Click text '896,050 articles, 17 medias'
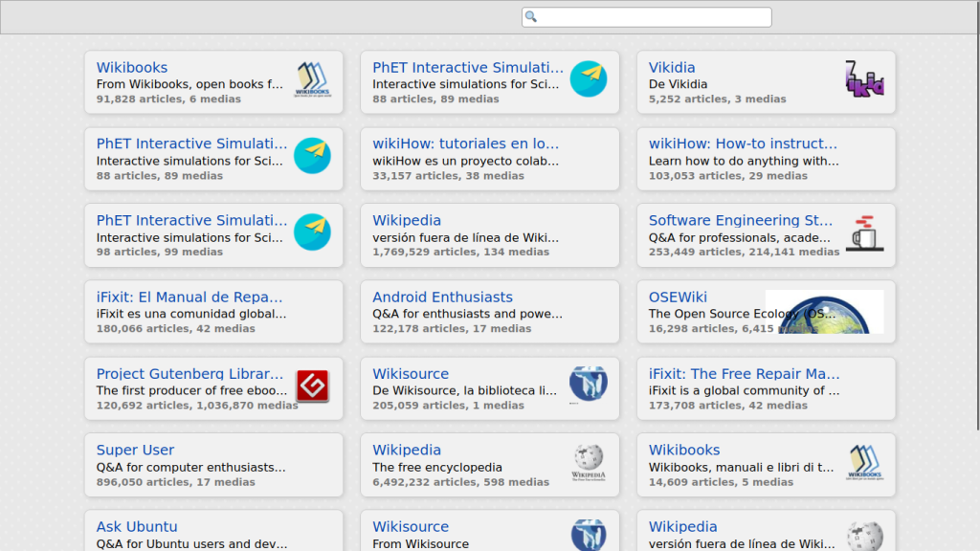 [x=176, y=483]
